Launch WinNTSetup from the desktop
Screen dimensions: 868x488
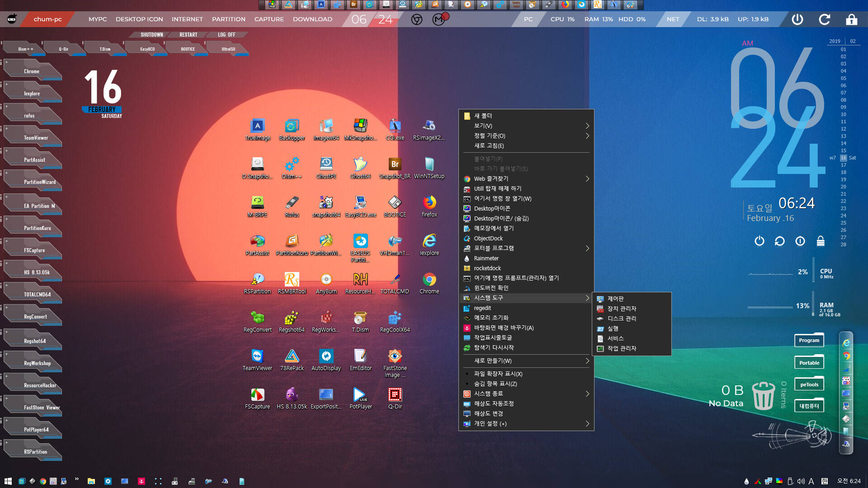tap(429, 168)
